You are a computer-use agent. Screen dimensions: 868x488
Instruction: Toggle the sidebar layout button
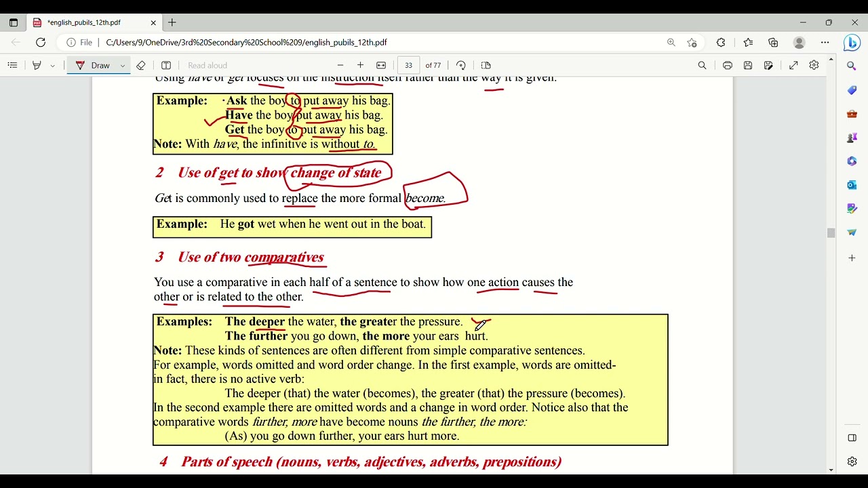[x=852, y=438]
